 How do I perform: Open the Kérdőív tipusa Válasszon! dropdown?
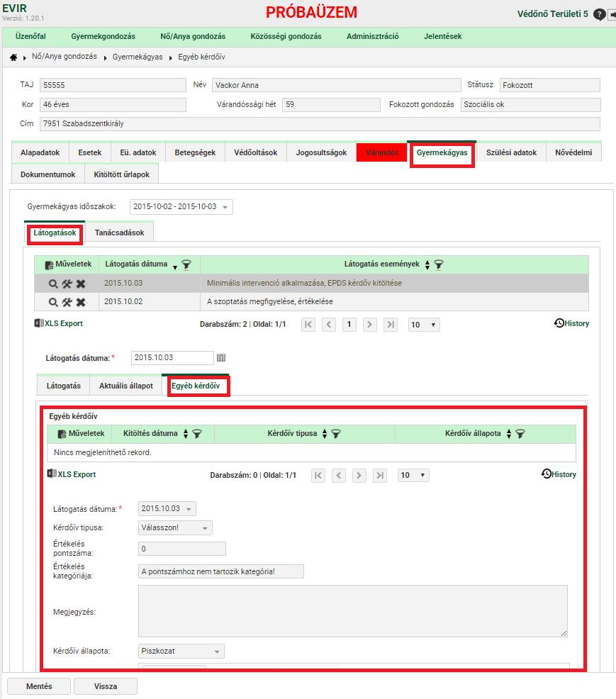(x=175, y=528)
